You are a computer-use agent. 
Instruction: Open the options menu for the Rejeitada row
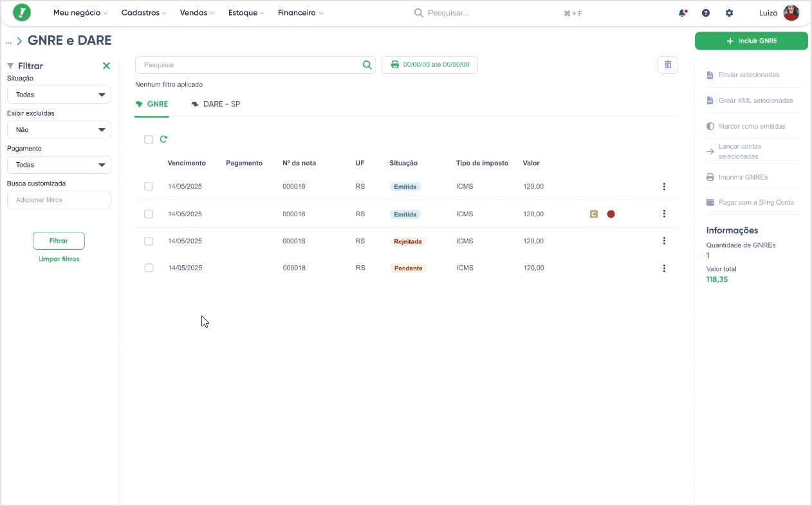(664, 241)
